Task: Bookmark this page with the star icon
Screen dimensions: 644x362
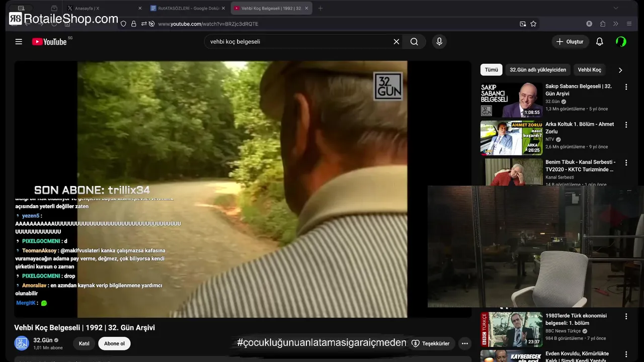Action: tap(533, 24)
